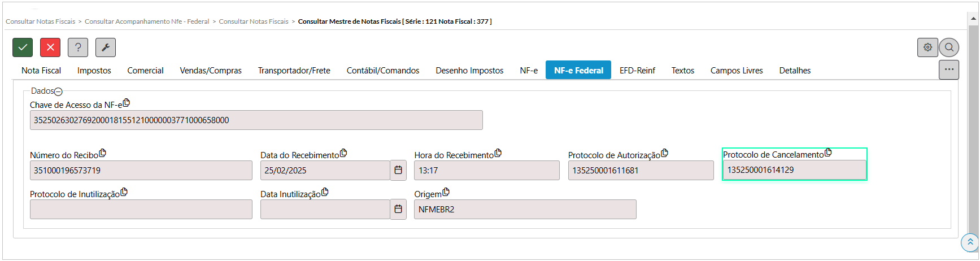Open the Data do Recebimento calendar picker
Viewport: 980px width, 261px height.
click(398, 170)
